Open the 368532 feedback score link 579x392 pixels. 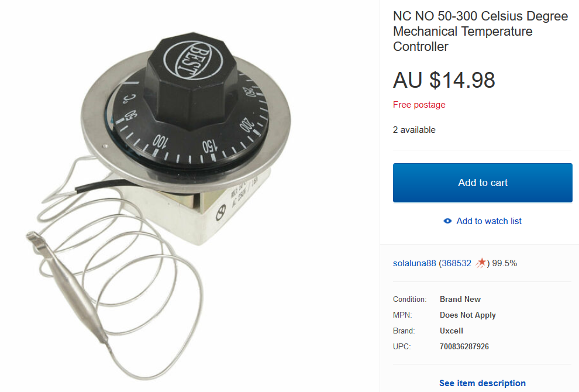coord(456,263)
